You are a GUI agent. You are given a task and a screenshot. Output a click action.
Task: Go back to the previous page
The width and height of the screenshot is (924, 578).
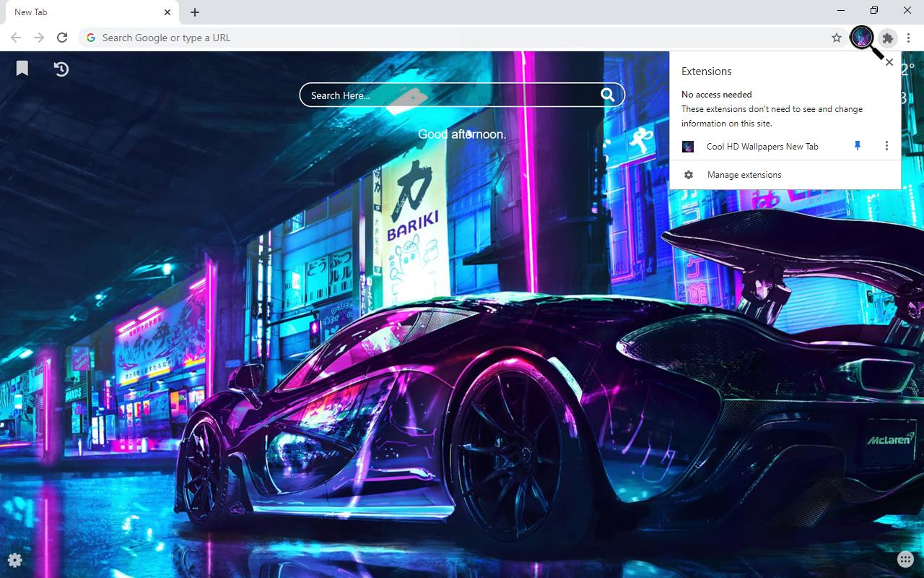coord(16,38)
